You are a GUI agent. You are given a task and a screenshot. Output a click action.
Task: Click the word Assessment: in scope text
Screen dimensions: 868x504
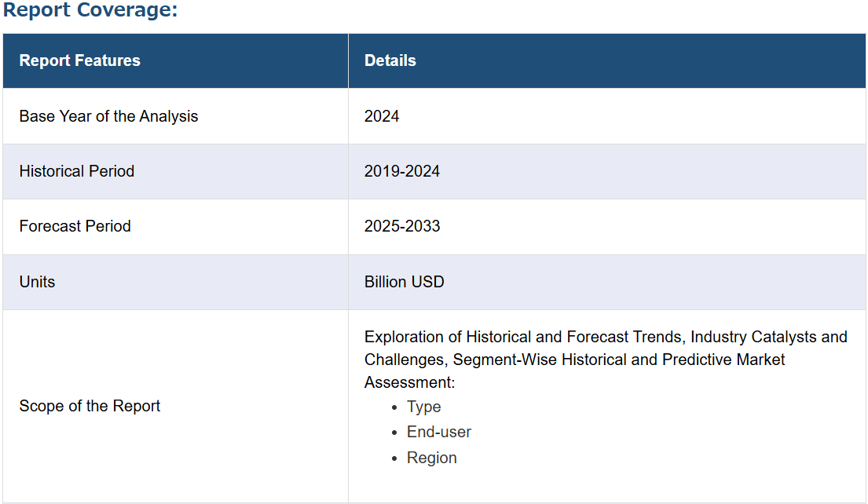410,382
